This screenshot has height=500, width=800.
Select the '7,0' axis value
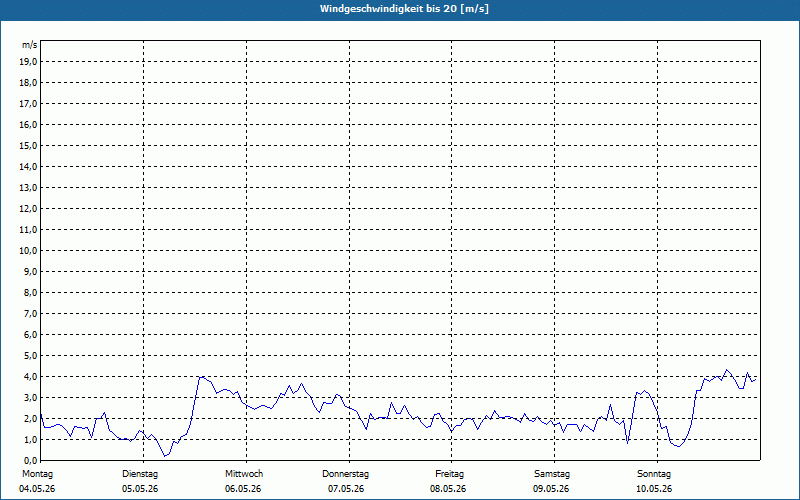pos(30,314)
